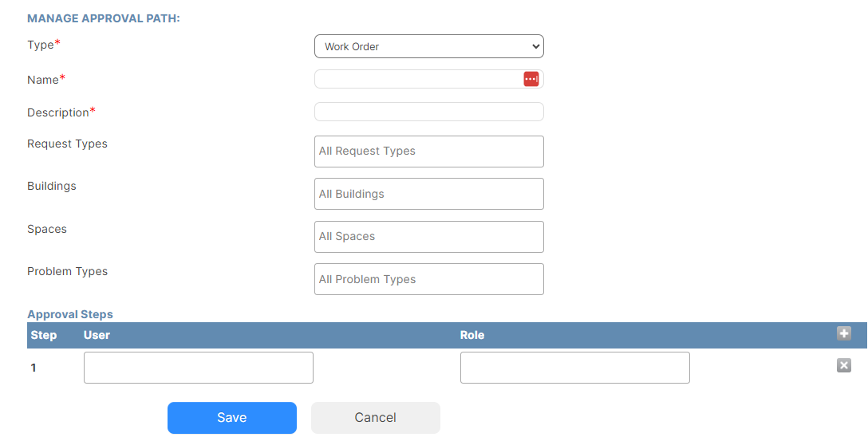Image resolution: width=868 pixels, height=445 pixels.
Task: Open the All Problem Types selector
Action: 429,279
